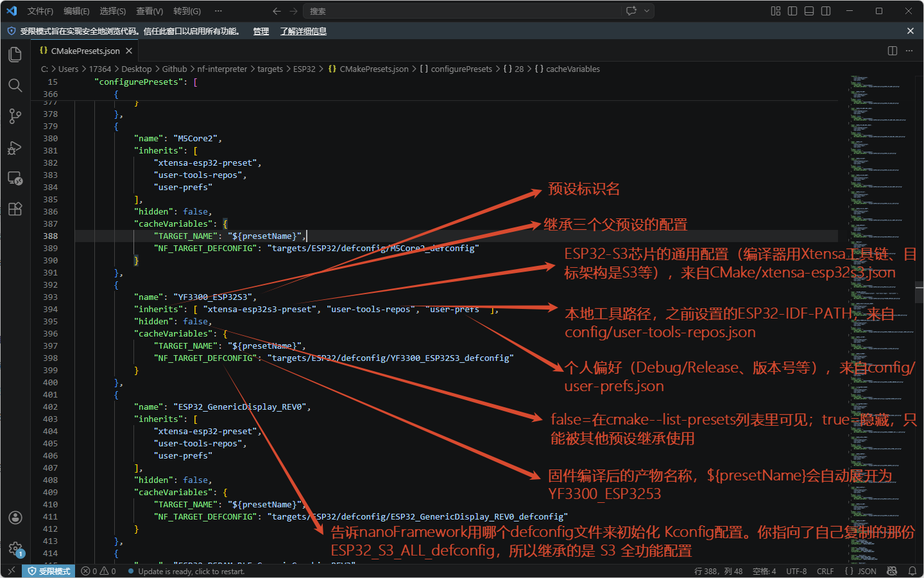Split the editor to the right
The height and width of the screenshot is (578, 924).
pos(893,51)
